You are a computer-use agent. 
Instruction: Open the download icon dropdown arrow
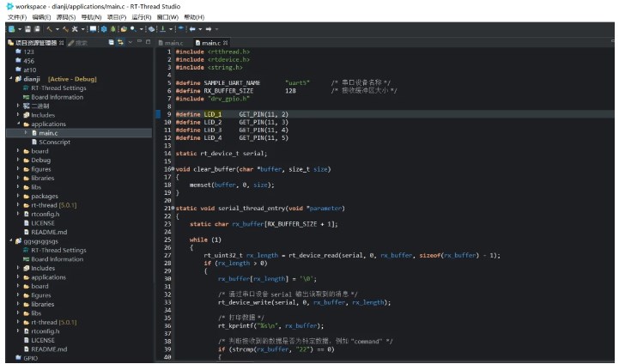(x=171, y=29)
